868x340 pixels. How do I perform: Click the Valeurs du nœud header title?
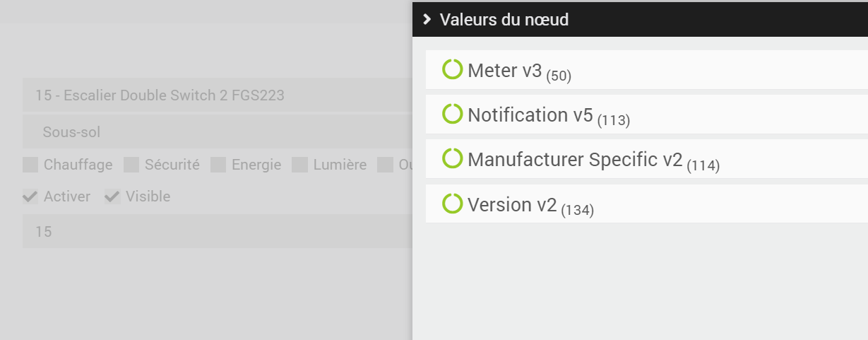coord(504,19)
